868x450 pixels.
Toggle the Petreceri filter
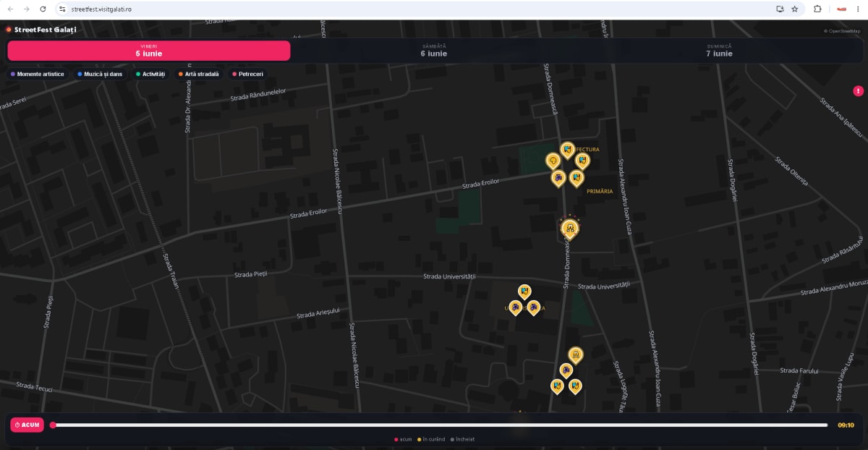pos(247,74)
